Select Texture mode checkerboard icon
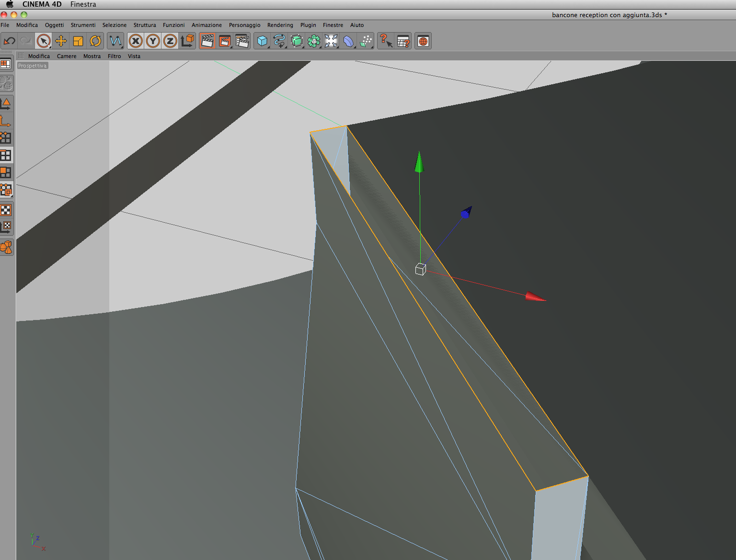This screenshot has width=736, height=560. (x=6, y=210)
